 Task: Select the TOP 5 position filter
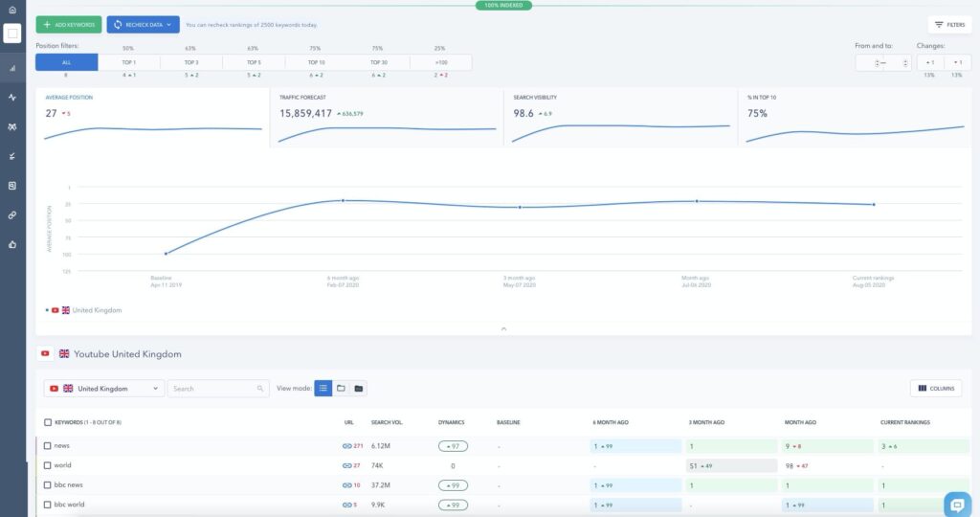tap(254, 62)
